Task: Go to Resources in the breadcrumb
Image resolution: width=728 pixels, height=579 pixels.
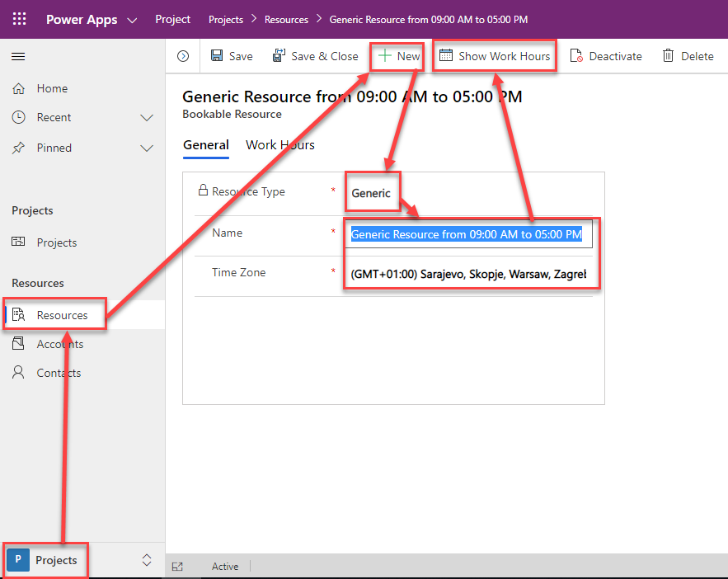Action: point(286,19)
